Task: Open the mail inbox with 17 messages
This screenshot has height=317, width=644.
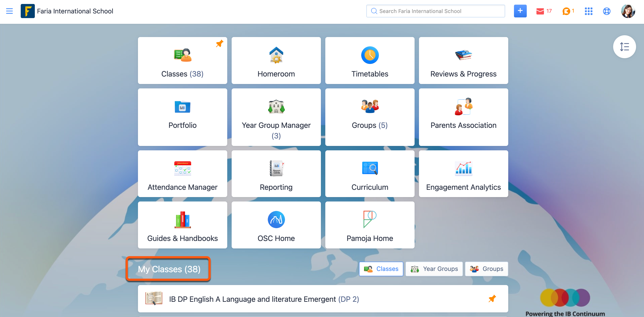Action: tap(544, 11)
